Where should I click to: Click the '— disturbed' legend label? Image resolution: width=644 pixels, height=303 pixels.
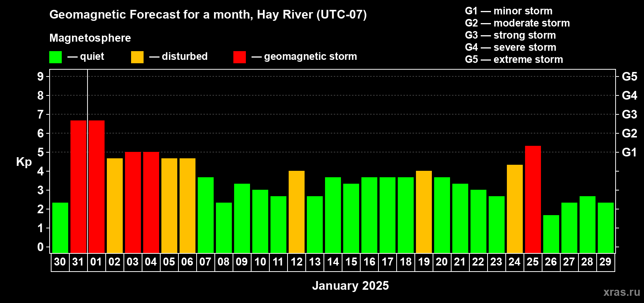pyautogui.click(x=178, y=56)
